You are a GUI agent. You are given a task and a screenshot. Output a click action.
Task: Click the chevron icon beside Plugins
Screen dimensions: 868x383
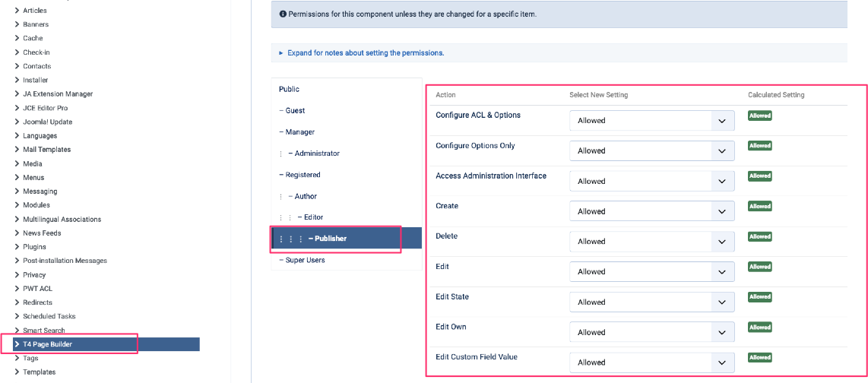tap(17, 247)
